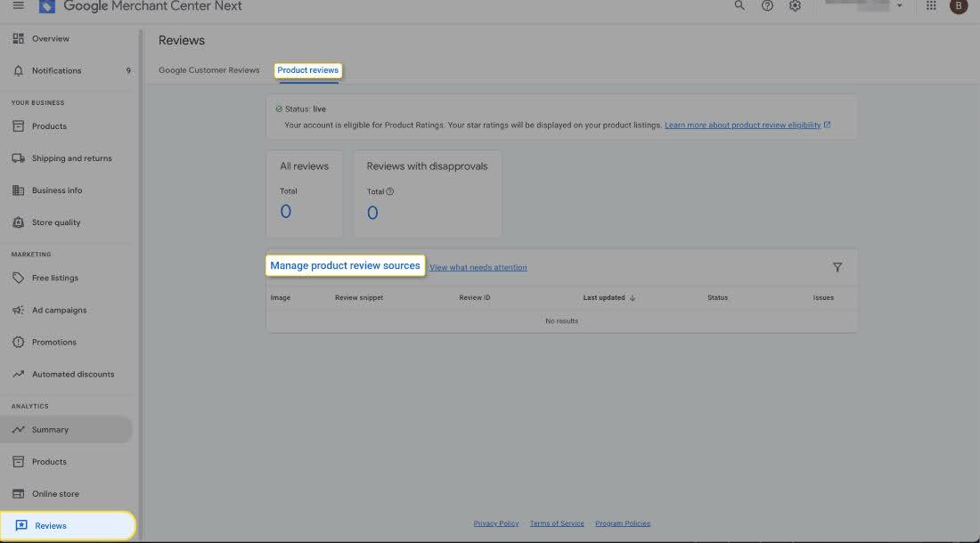The height and width of the screenshot is (543, 980).
Task: Open Learn more about product review eligibility
Action: coord(742,126)
